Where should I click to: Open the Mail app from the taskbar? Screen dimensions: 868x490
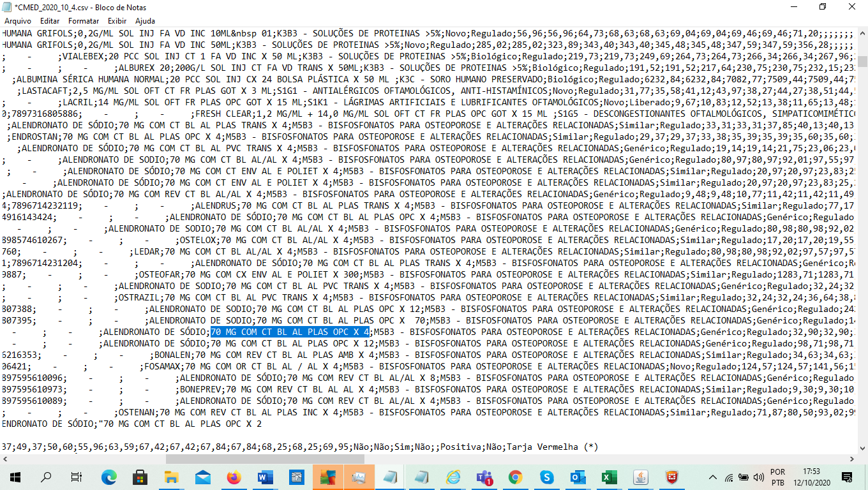coord(203,477)
